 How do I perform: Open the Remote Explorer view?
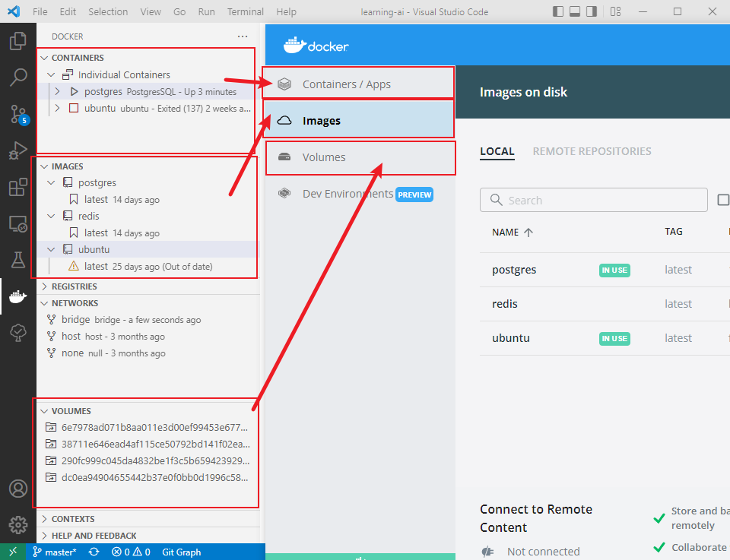point(17,224)
